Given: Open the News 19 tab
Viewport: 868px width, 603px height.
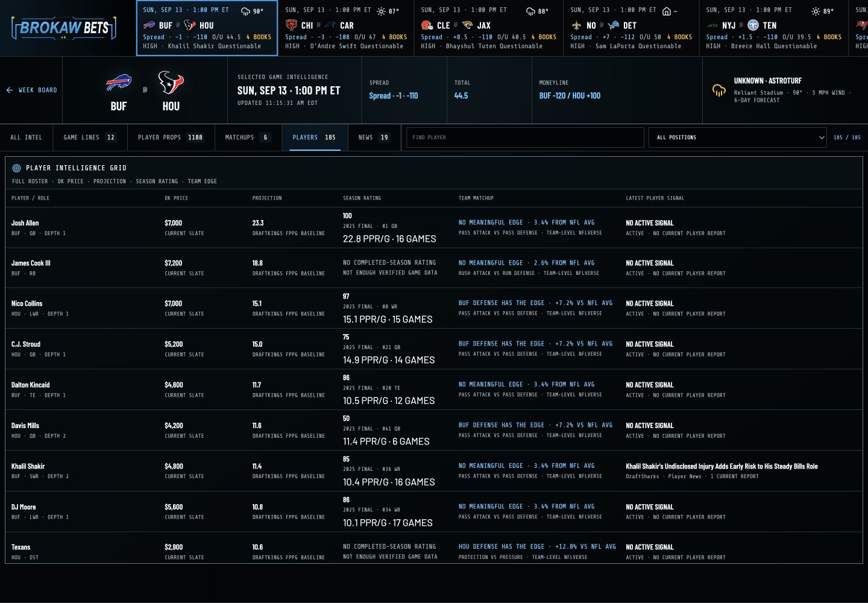Looking at the screenshot, I should point(374,137).
